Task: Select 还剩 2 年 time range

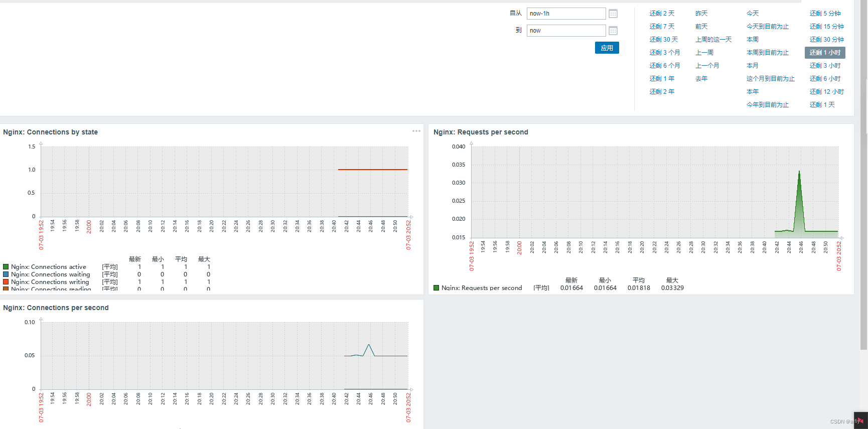Action: (x=662, y=92)
